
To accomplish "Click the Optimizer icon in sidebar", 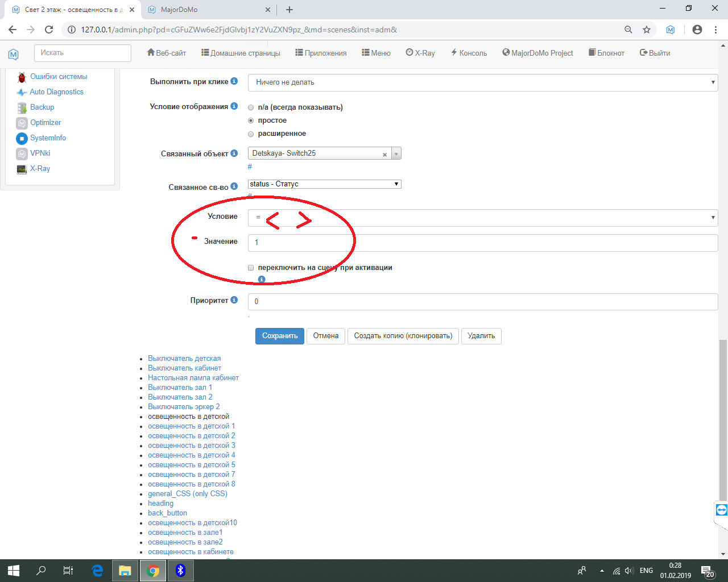I will tap(22, 123).
